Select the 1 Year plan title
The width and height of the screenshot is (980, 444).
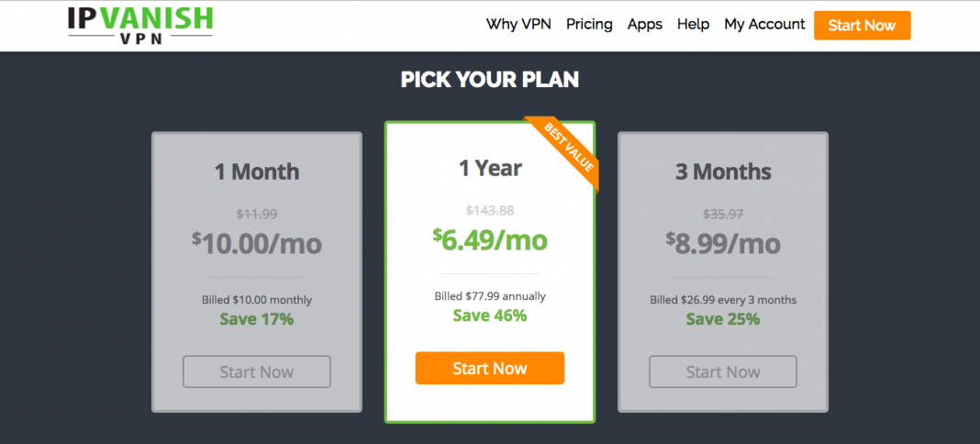click(490, 167)
